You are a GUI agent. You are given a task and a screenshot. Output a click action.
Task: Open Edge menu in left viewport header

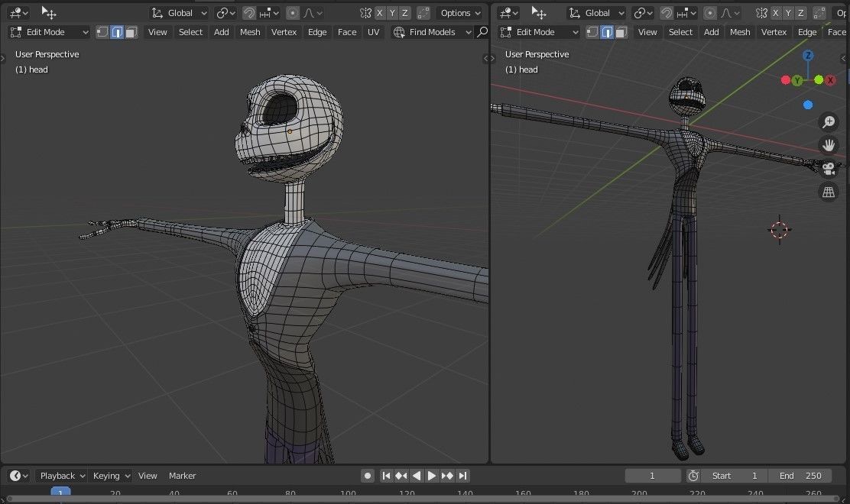[x=317, y=32]
